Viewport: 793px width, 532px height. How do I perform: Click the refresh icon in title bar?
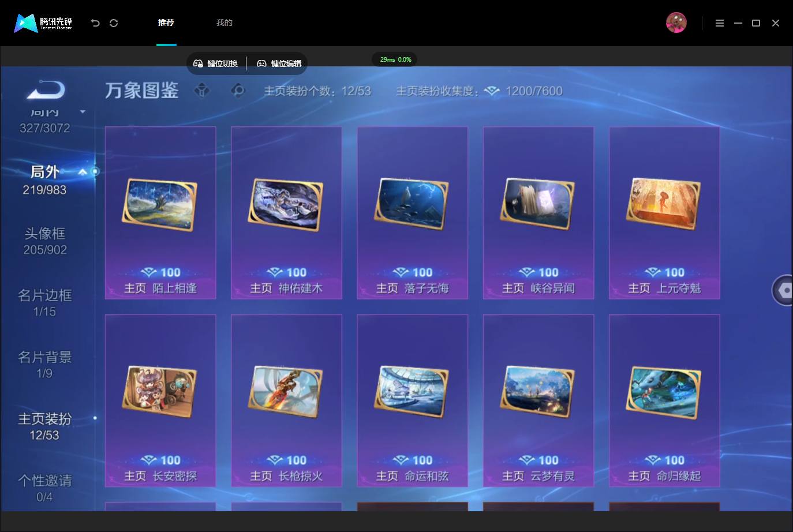pos(114,23)
